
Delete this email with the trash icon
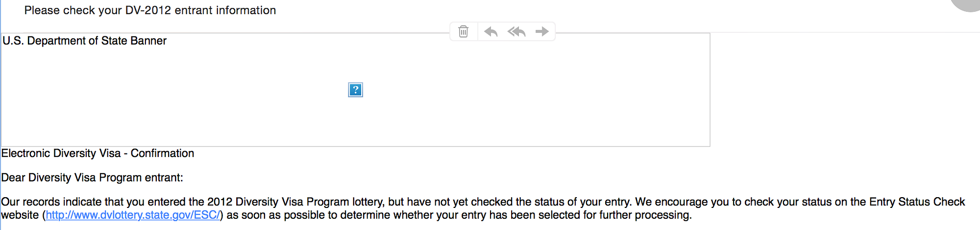tap(463, 31)
